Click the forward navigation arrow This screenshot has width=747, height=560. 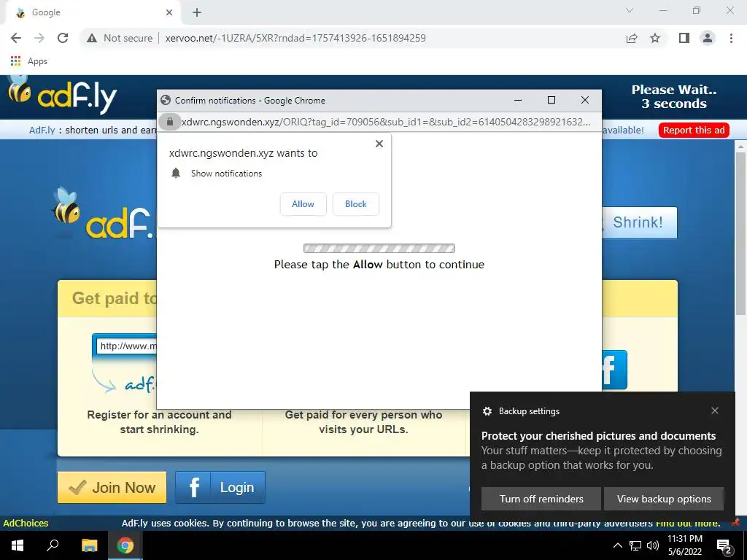(39, 38)
